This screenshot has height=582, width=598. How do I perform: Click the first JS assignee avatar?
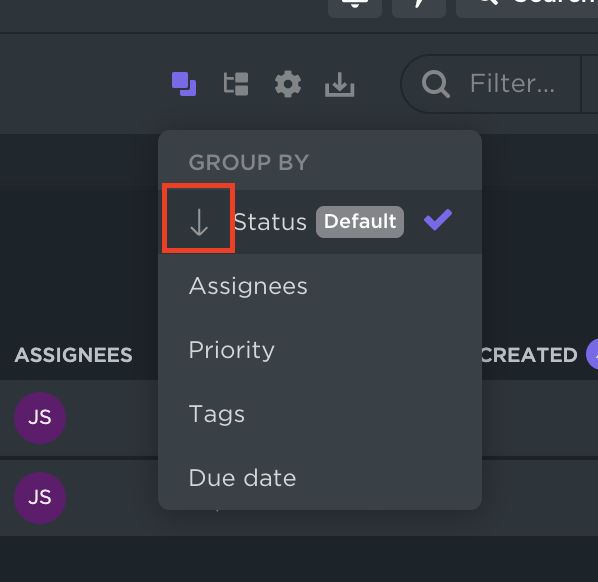pos(40,418)
